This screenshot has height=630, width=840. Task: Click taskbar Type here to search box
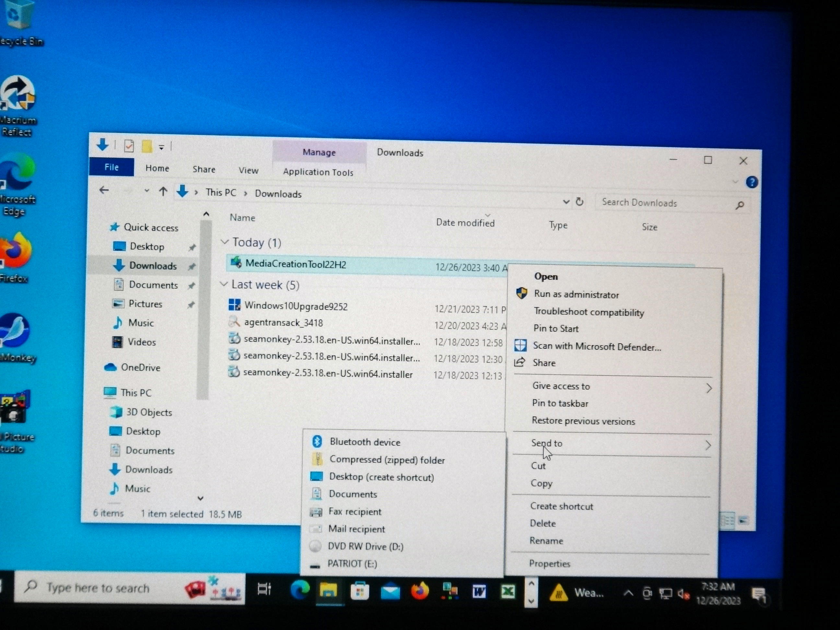(x=129, y=588)
